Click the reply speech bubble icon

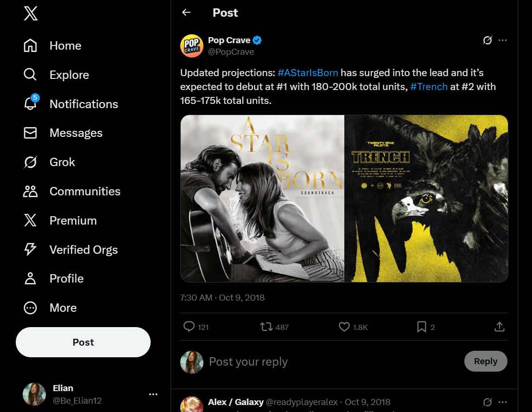click(189, 327)
